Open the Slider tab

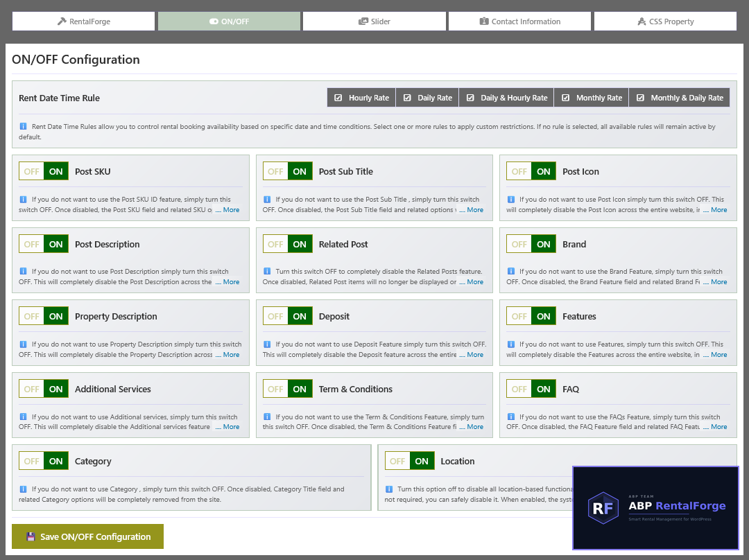click(x=374, y=21)
